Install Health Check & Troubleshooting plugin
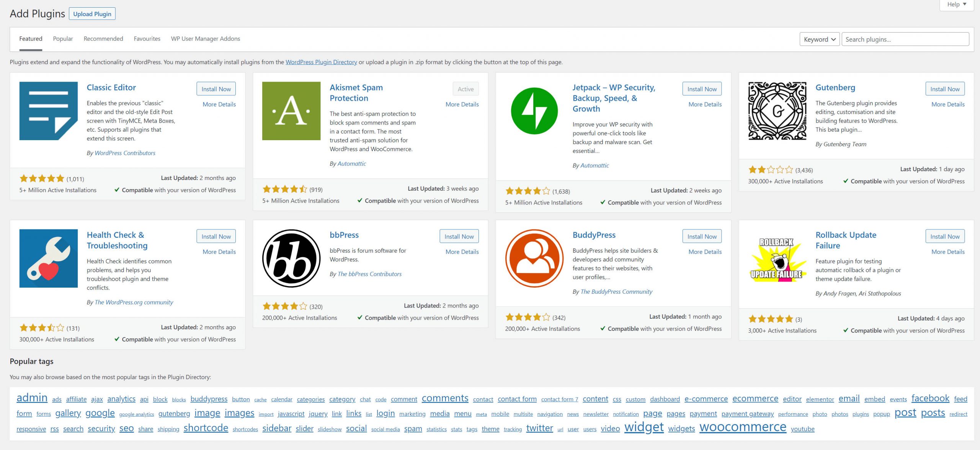Image resolution: width=980 pixels, height=450 pixels. (x=216, y=236)
